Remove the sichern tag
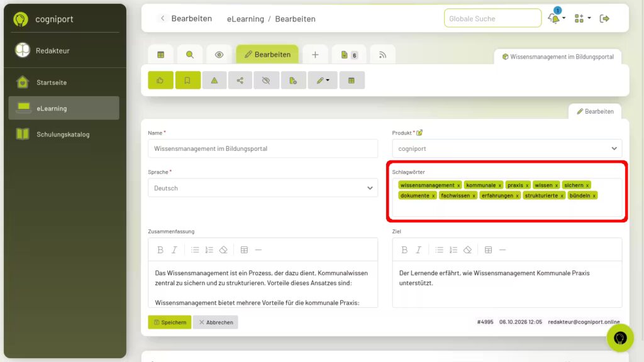The width and height of the screenshot is (644, 362). [x=587, y=185]
